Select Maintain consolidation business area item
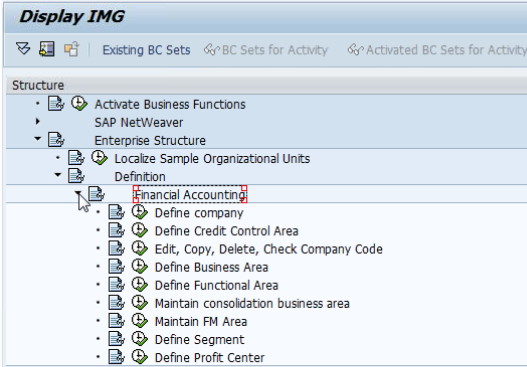 click(x=252, y=303)
